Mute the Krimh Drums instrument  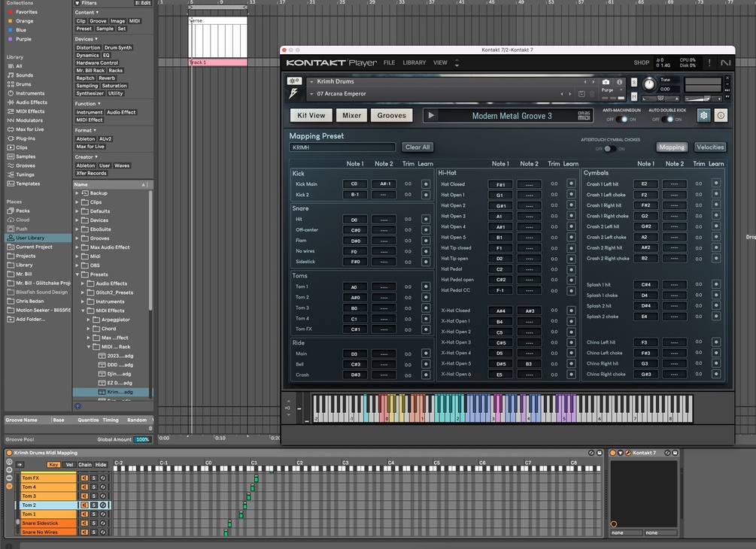(634, 96)
